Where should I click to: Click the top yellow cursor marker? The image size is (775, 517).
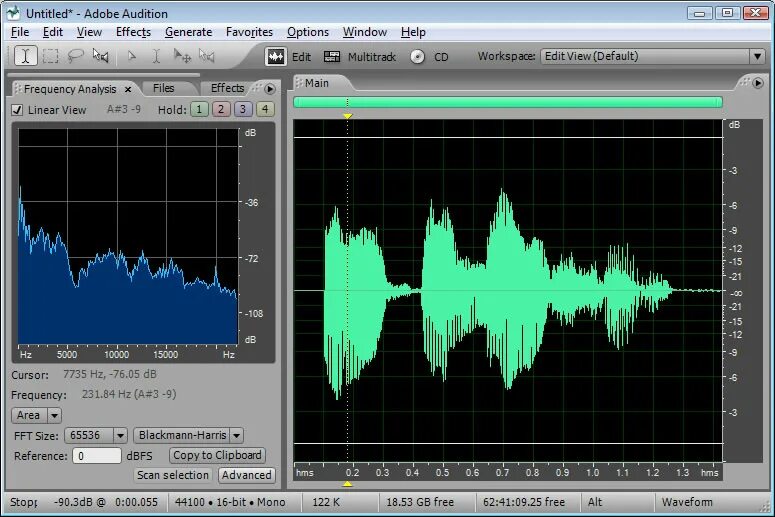[347, 116]
